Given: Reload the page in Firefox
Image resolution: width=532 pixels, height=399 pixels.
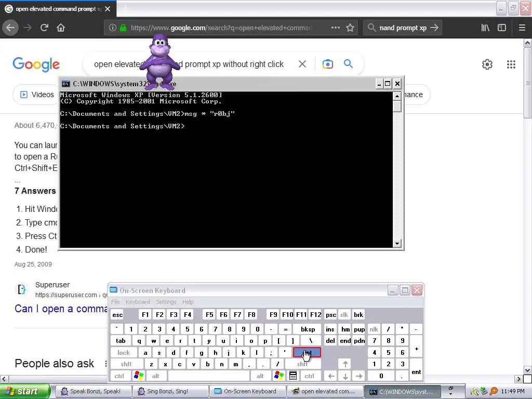Looking at the screenshot, I should pyautogui.click(x=44, y=28).
